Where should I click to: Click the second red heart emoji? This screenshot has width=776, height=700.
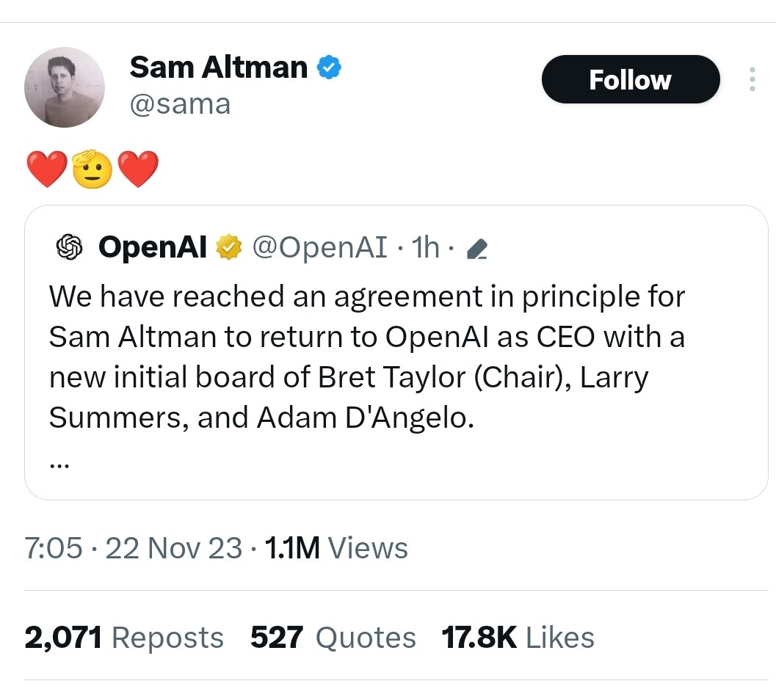pos(138,169)
